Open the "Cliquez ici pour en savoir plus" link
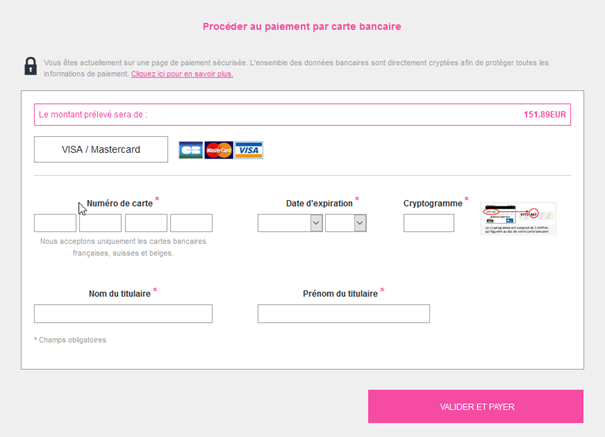 pyautogui.click(x=182, y=74)
